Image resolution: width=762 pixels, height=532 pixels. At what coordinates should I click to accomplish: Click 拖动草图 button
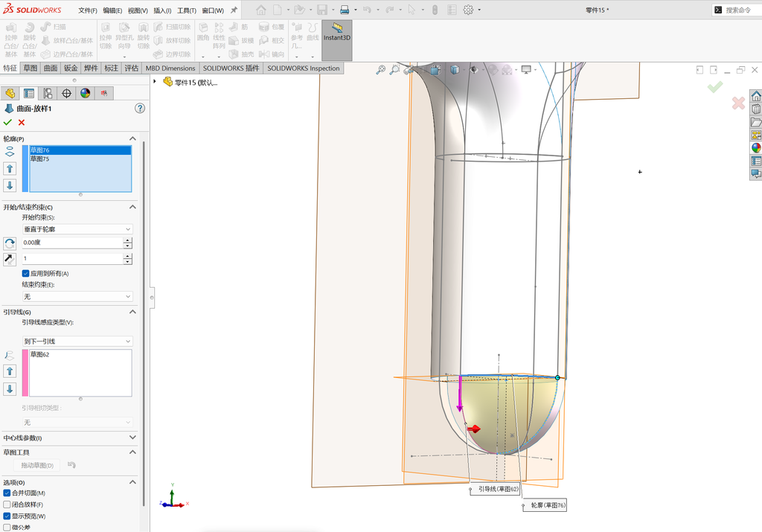tap(37, 466)
